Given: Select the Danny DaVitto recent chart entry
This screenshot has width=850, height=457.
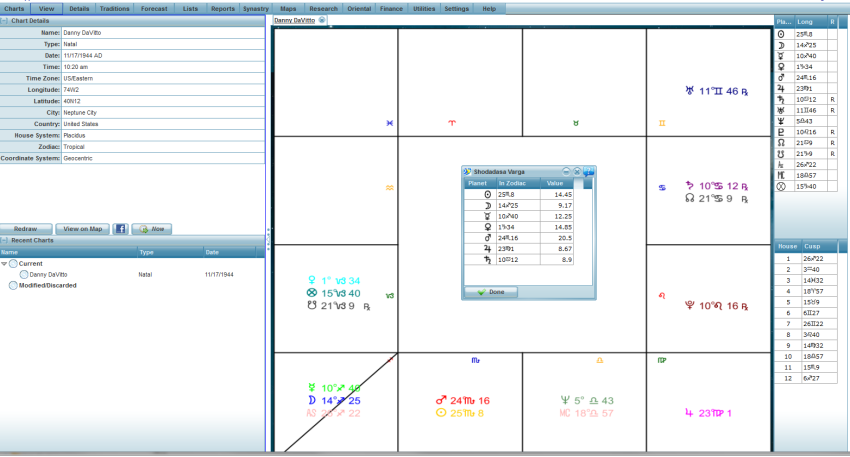Looking at the screenshot, I should pyautogui.click(x=48, y=274).
